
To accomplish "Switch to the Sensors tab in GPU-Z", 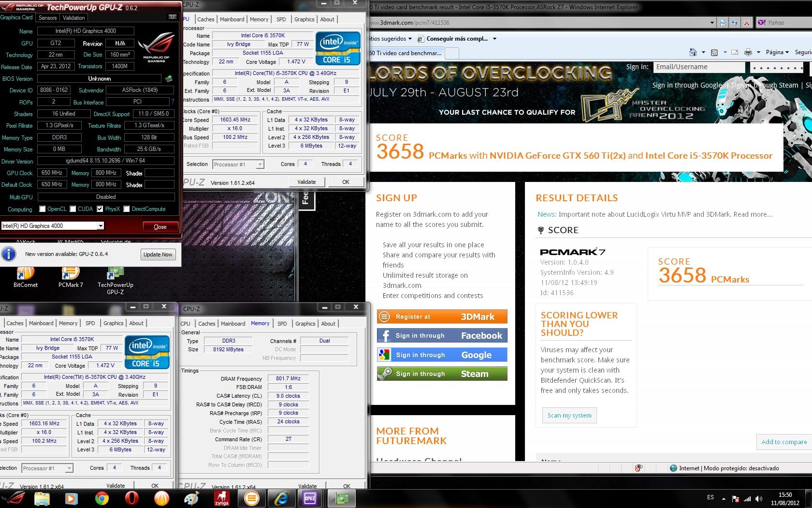I will click(x=47, y=17).
